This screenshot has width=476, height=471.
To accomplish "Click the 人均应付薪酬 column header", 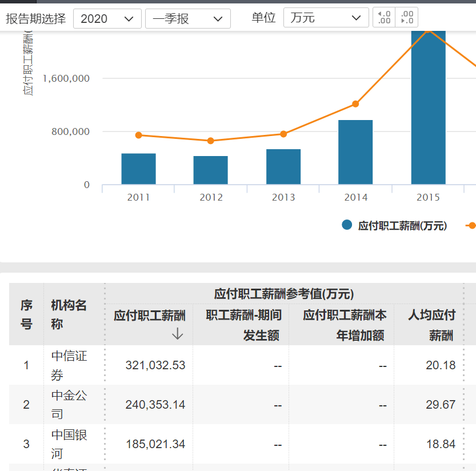I will pos(431,325).
